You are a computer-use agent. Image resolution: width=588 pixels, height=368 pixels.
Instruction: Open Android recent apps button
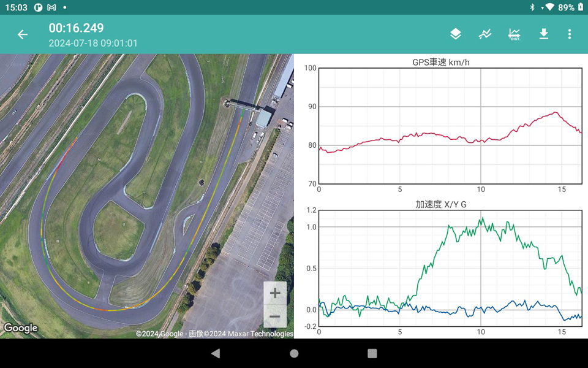coord(372,354)
